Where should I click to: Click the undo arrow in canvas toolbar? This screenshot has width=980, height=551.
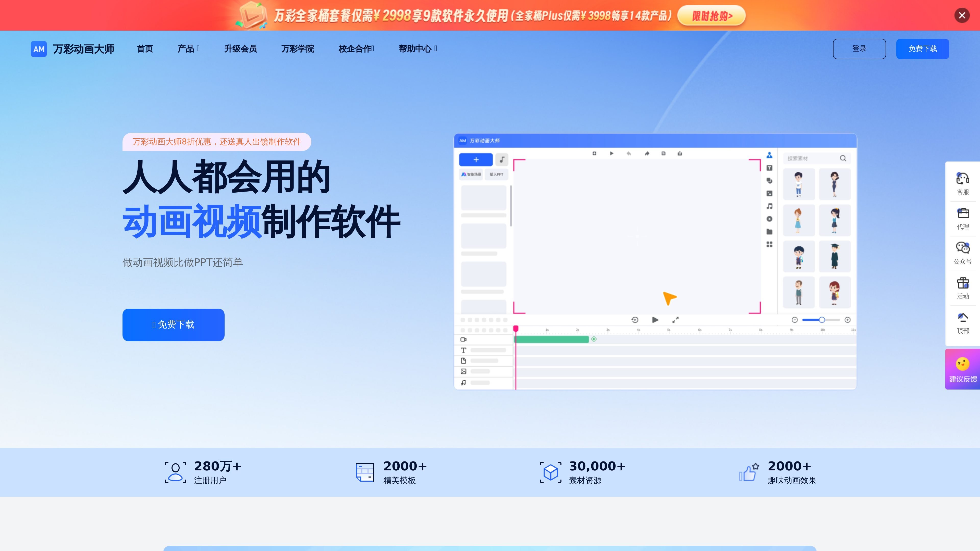coord(629,154)
